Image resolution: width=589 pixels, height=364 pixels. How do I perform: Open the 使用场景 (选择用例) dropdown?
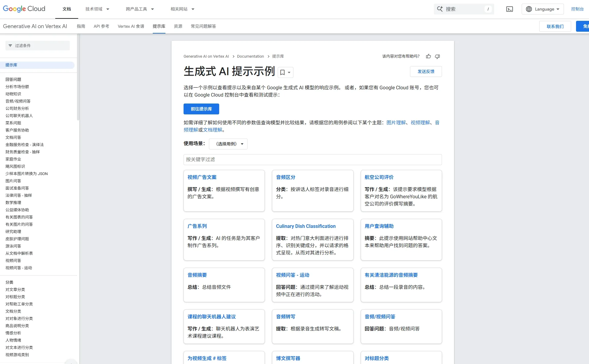click(x=228, y=144)
